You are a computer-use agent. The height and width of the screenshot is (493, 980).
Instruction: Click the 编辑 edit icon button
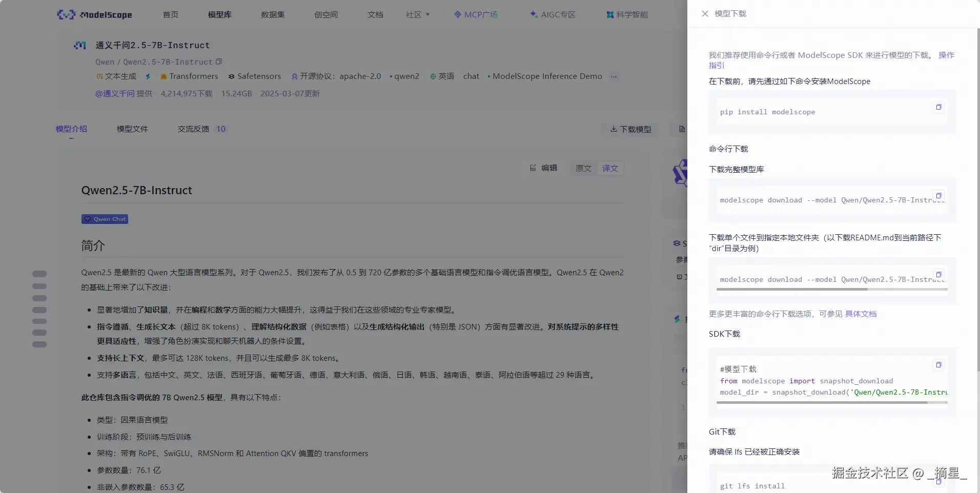543,168
